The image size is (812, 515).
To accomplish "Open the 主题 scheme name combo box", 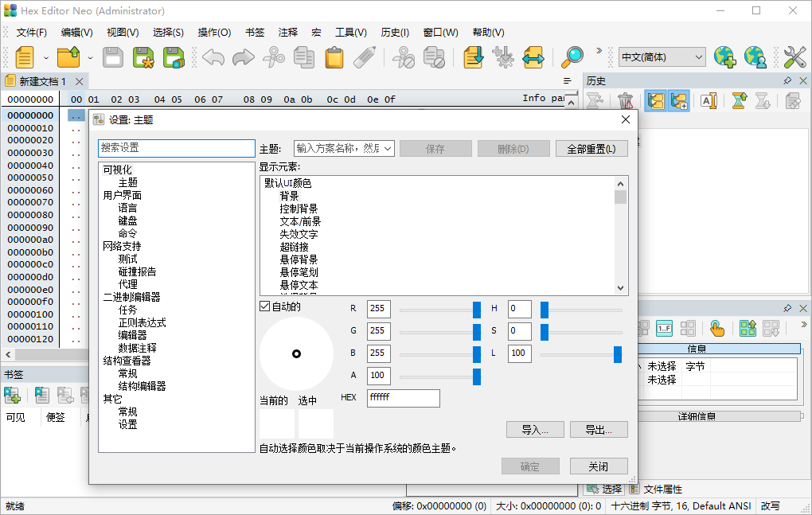I will 343,148.
